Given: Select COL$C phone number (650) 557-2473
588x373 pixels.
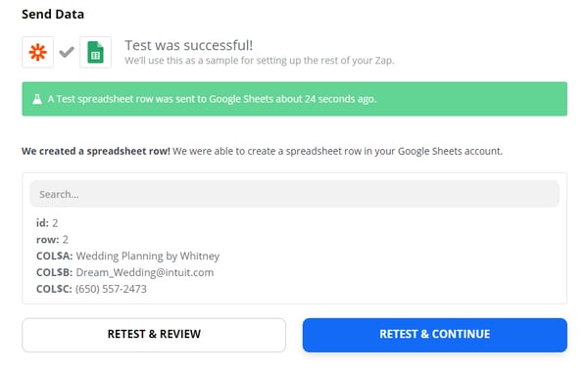Looking at the screenshot, I should click(111, 289).
